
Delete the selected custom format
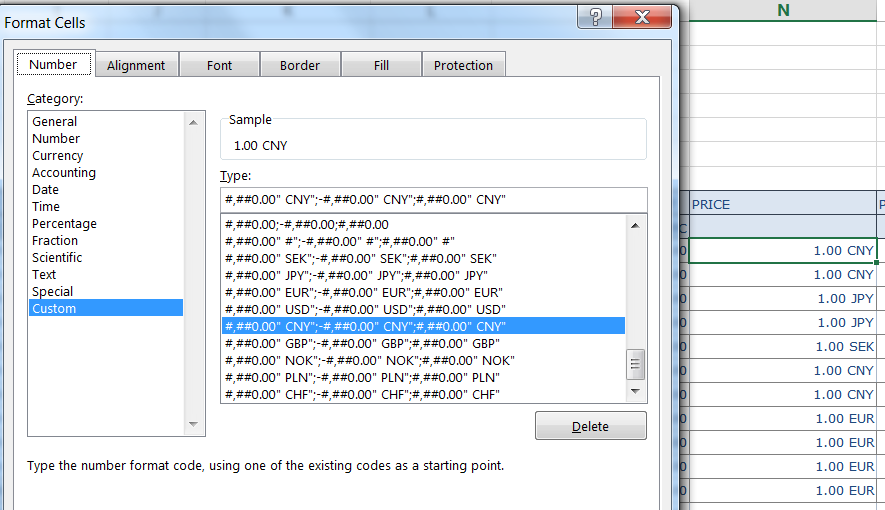[590, 426]
